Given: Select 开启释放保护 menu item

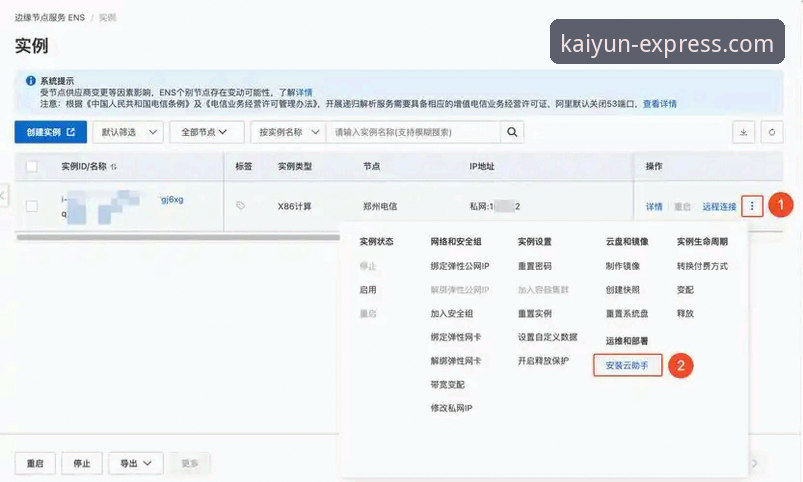Looking at the screenshot, I should pos(543,361).
